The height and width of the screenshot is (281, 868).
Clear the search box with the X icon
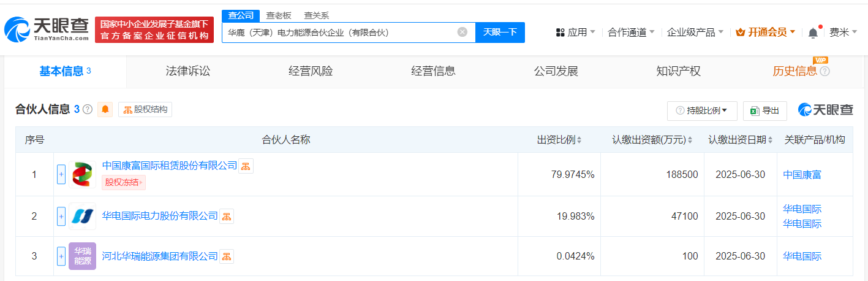462,32
